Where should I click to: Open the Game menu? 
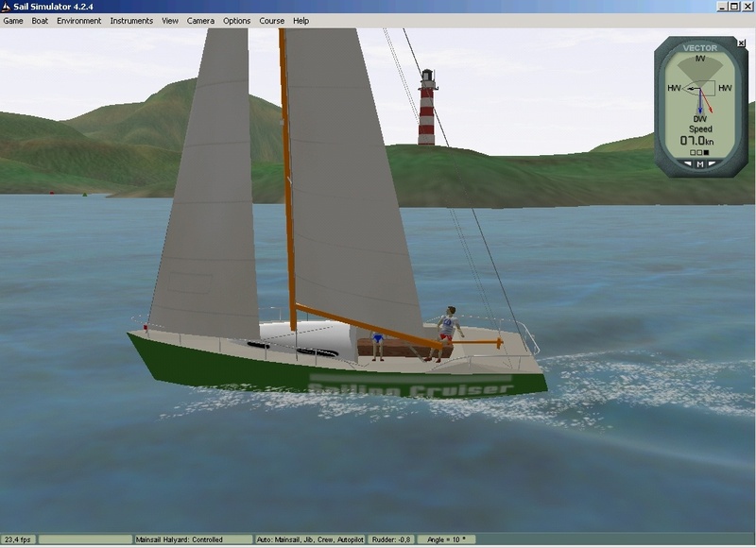tap(13, 21)
